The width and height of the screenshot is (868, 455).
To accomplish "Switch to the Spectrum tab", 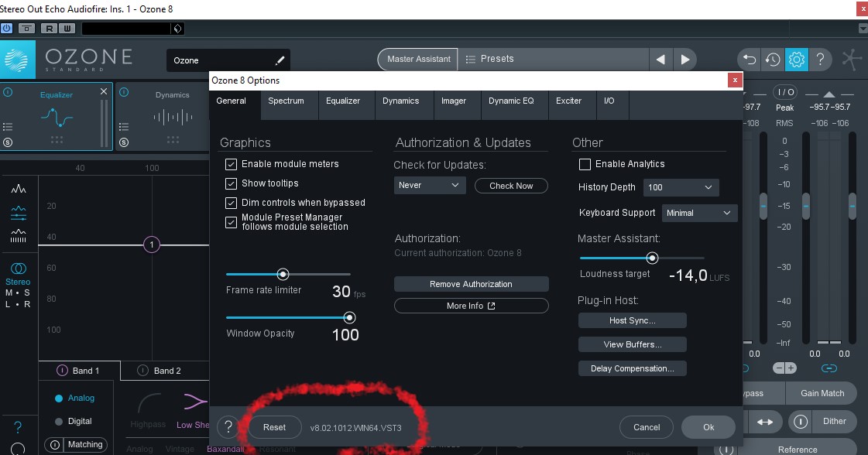I will 286,101.
